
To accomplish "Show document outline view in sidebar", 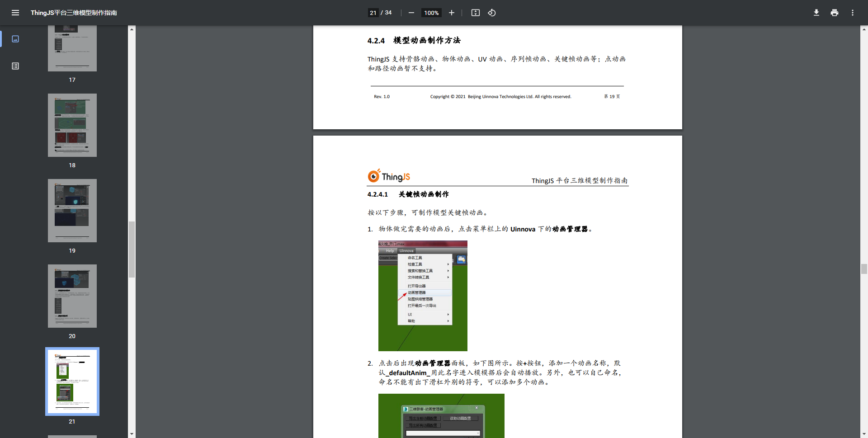I will 15,66.
